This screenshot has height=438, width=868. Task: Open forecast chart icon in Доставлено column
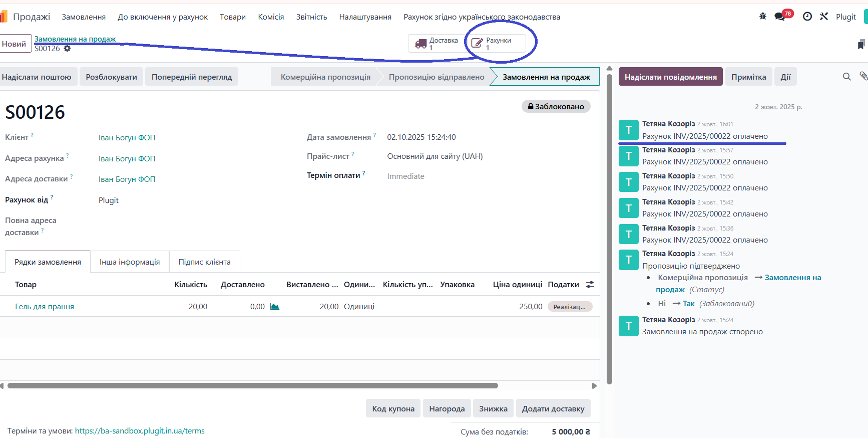(x=274, y=307)
